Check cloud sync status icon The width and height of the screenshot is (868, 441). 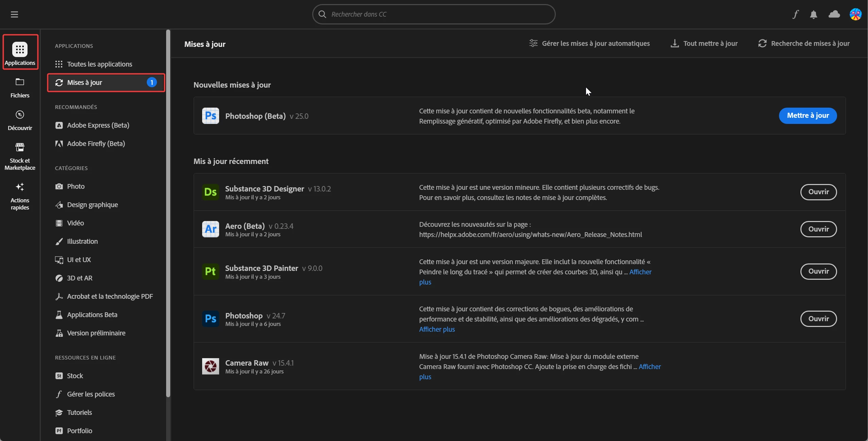[x=834, y=14]
